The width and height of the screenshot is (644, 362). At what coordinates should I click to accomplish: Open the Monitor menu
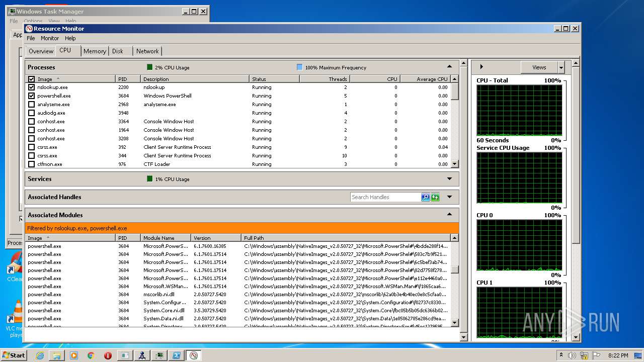pyautogui.click(x=50, y=38)
